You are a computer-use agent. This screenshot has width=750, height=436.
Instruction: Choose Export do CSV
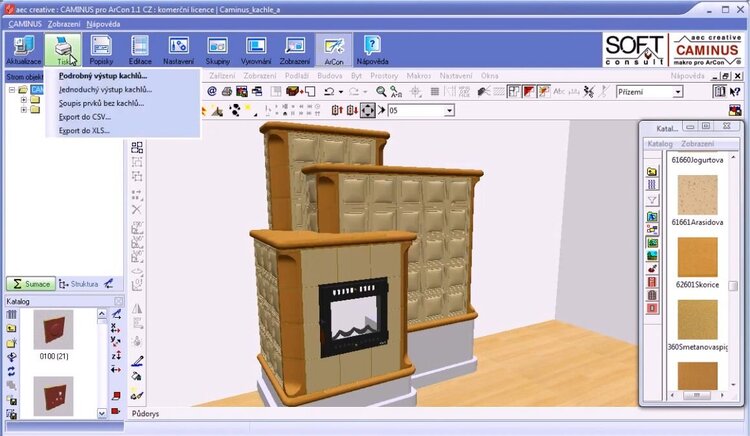point(85,117)
